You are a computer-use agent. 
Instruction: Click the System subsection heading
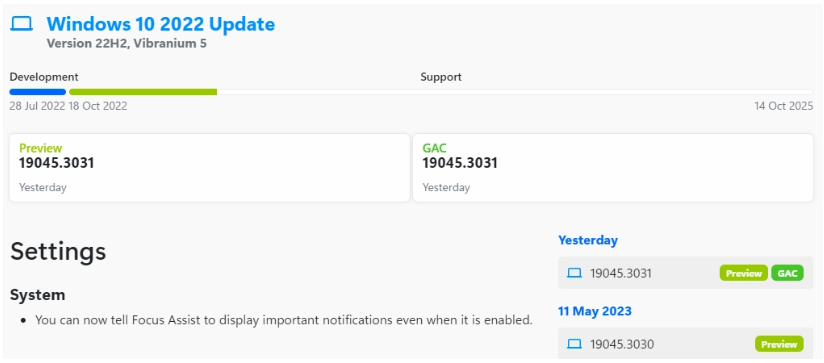pyautogui.click(x=37, y=295)
